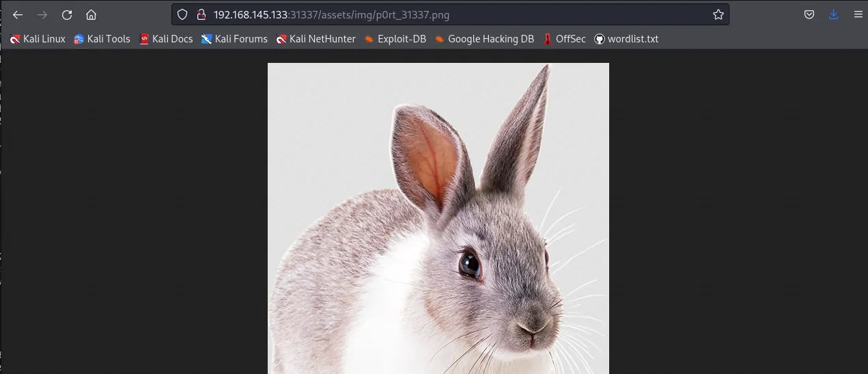Click the address bar URL field
The height and width of the screenshot is (374, 868).
tap(451, 14)
